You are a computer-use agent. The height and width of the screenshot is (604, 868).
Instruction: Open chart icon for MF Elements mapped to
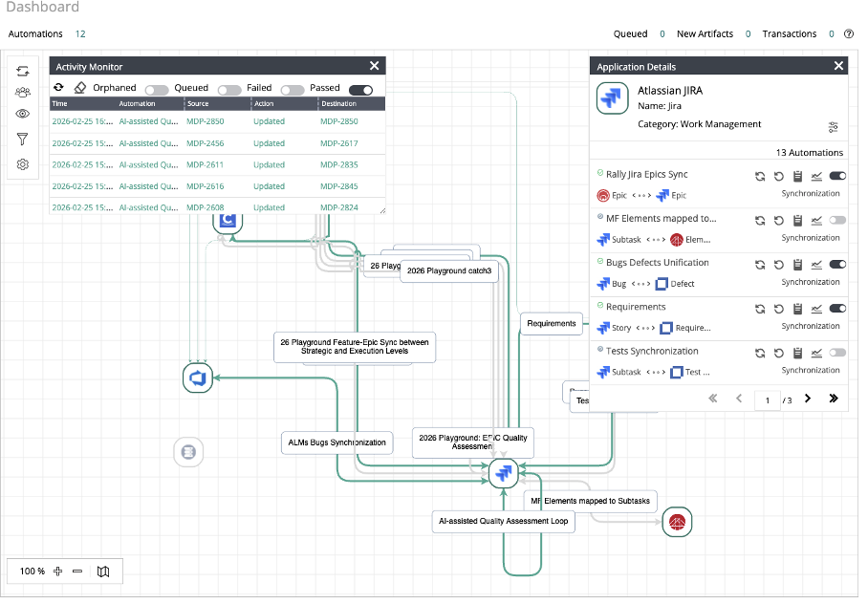click(817, 222)
